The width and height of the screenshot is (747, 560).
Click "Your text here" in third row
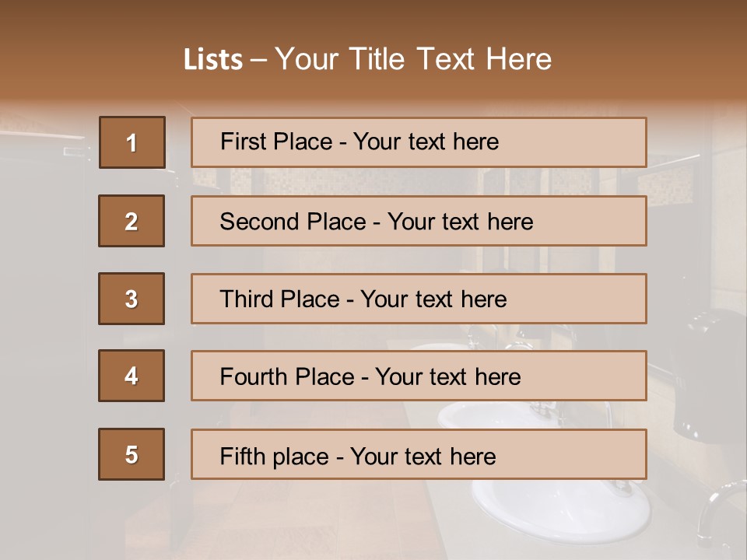(433, 299)
